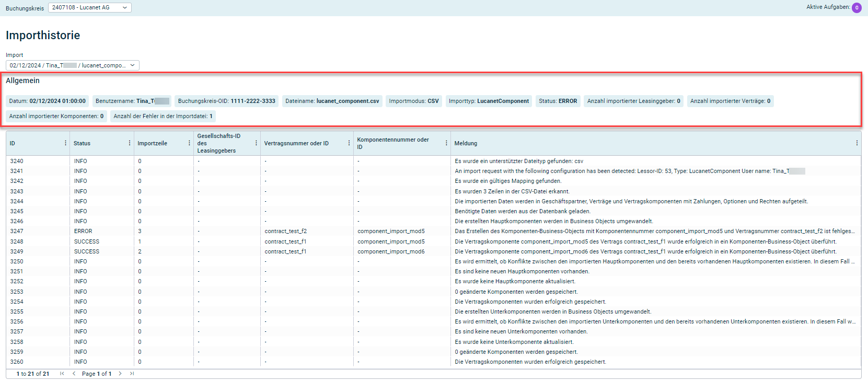868x381 pixels.
Task: Select Anzahl importierter Leasinggeber chip
Action: pyautogui.click(x=634, y=101)
